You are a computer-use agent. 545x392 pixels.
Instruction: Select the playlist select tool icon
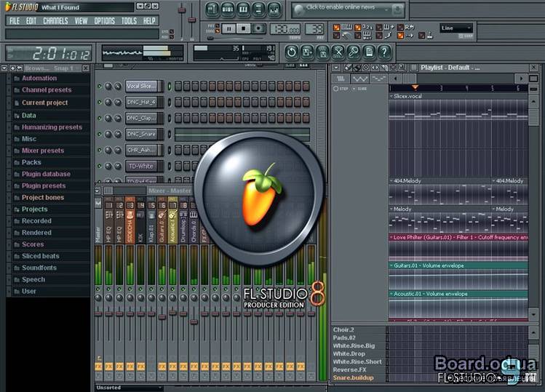[393, 68]
